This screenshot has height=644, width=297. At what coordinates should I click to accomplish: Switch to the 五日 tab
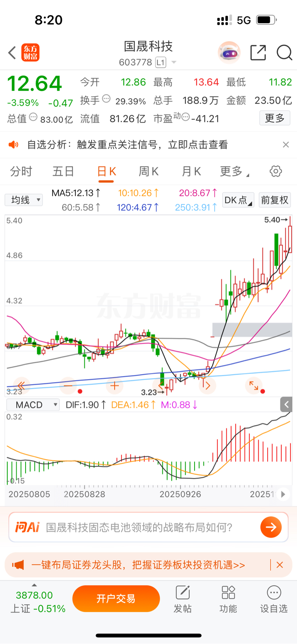pos(63,171)
